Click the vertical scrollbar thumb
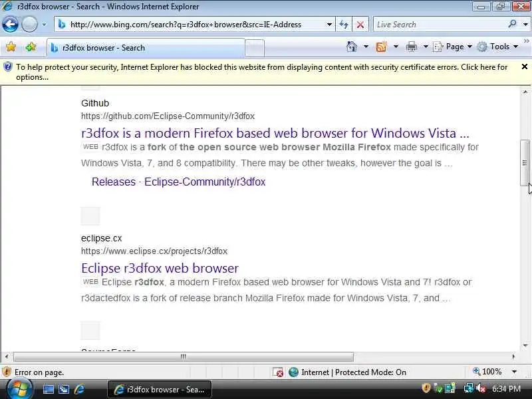Viewport: 532px width, 399px height. [x=525, y=163]
